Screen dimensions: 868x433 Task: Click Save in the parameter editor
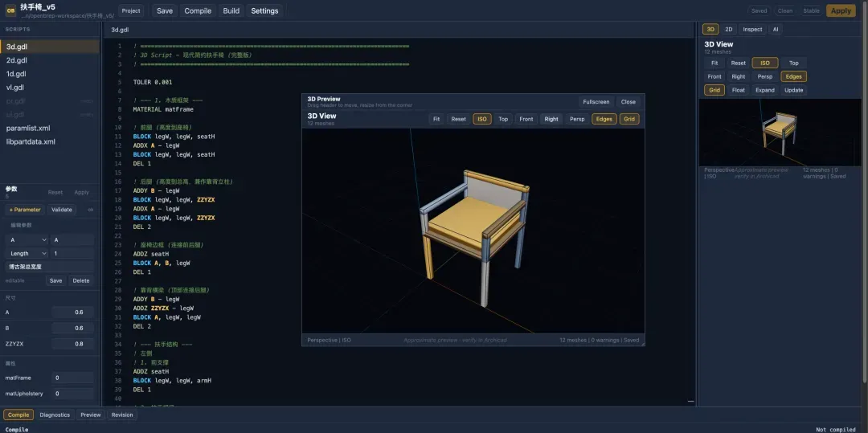point(56,280)
